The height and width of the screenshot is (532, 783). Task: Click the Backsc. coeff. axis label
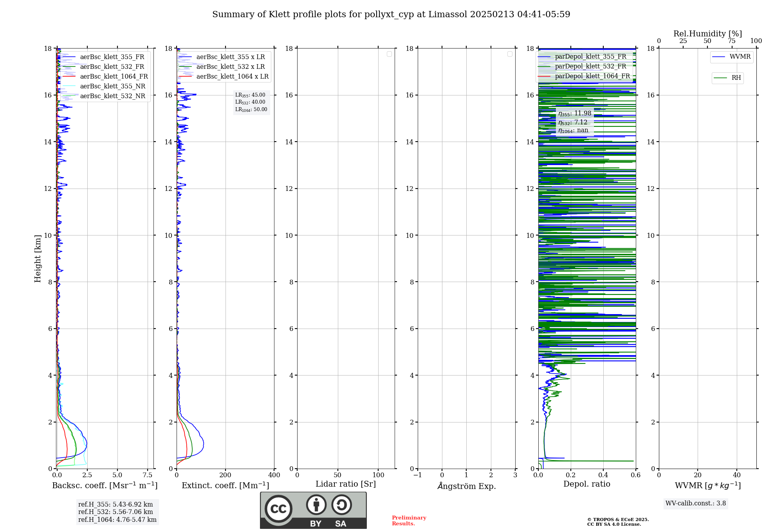105,485
